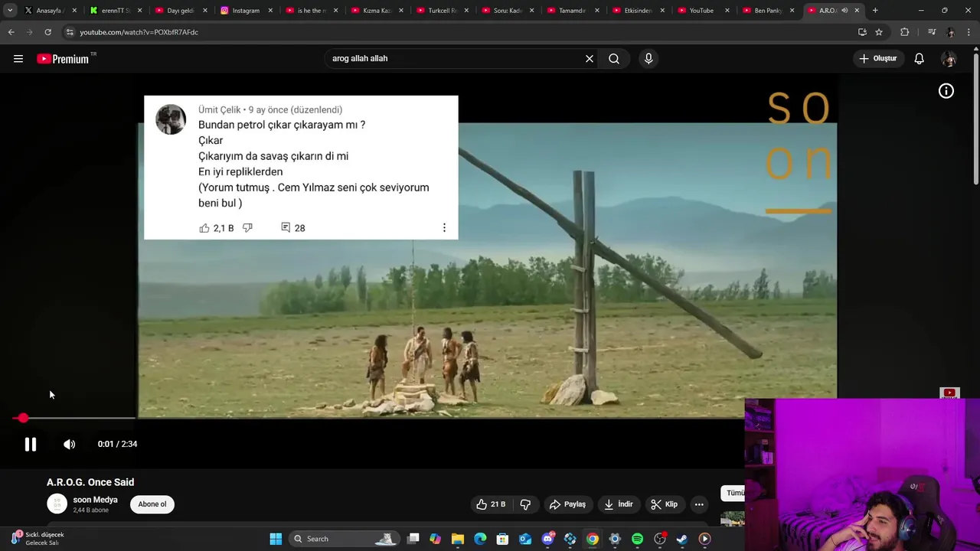Mute the video volume
Screen dimensions: 980x551
69,444
